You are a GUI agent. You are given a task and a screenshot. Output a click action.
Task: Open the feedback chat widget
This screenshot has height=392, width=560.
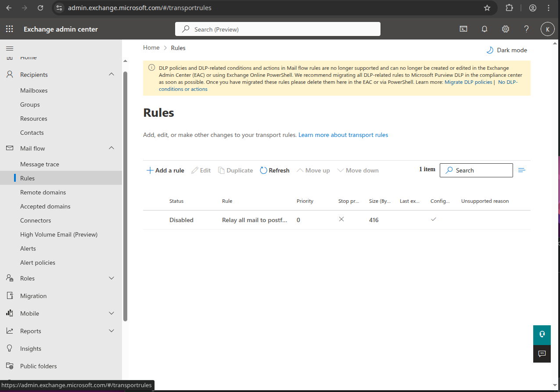pyautogui.click(x=542, y=354)
